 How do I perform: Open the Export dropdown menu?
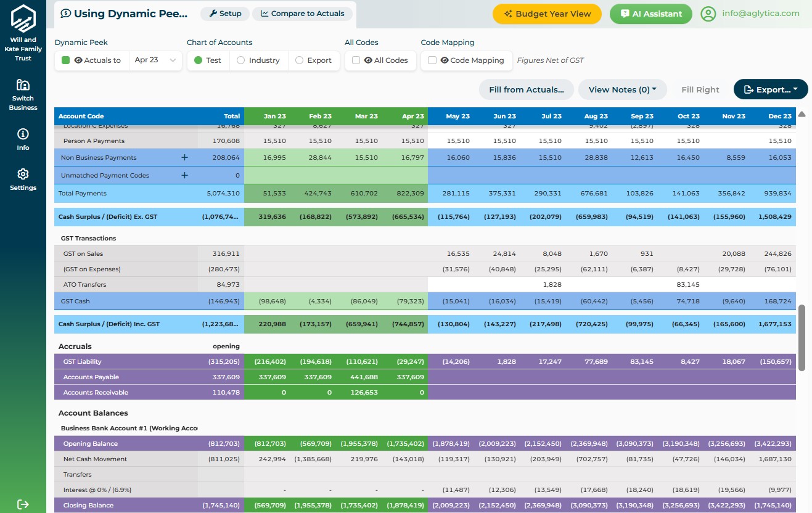(x=770, y=89)
